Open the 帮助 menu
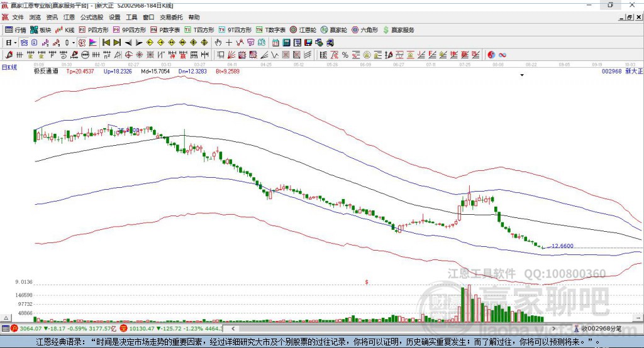Screen dimensions: 644x348 pos(194,17)
